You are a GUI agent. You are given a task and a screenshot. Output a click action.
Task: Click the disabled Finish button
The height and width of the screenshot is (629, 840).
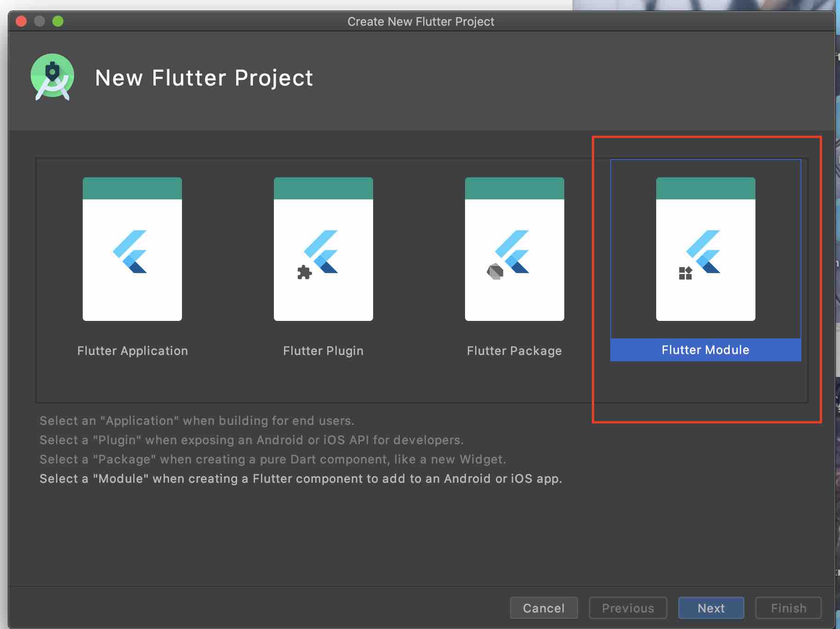(x=789, y=608)
